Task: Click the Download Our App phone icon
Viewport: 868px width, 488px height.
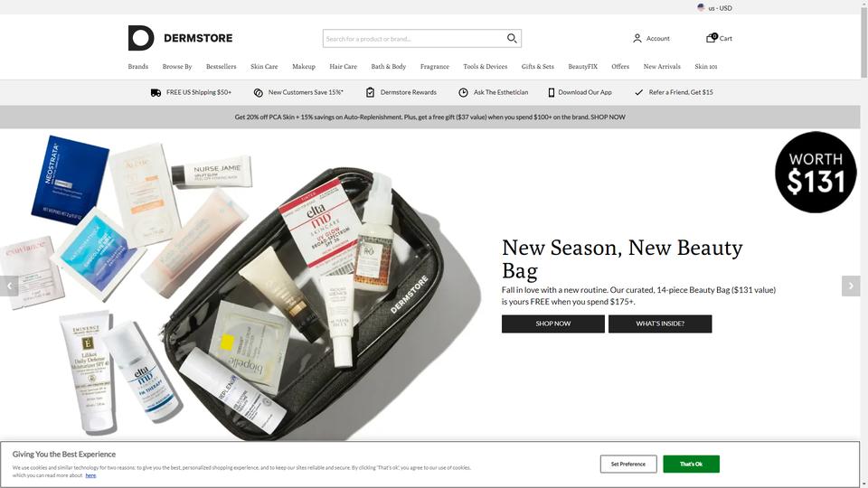Action: click(x=551, y=92)
